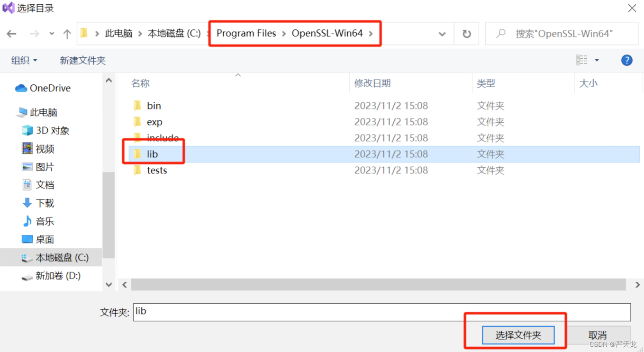Viewport: 644px width, 352px height.
Task: Select the include folder
Action: coord(163,138)
